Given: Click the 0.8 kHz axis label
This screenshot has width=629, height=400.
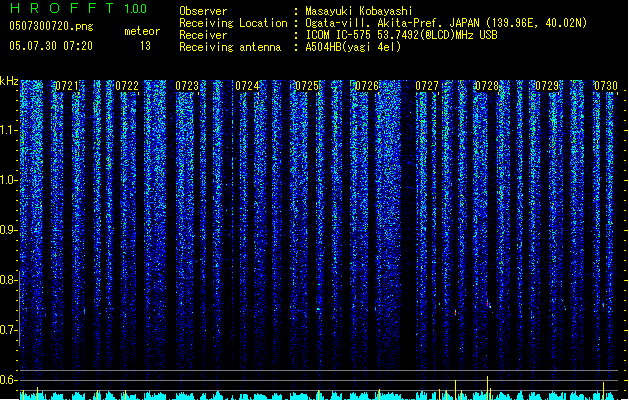Looking at the screenshot, I should pyautogui.click(x=8, y=280).
